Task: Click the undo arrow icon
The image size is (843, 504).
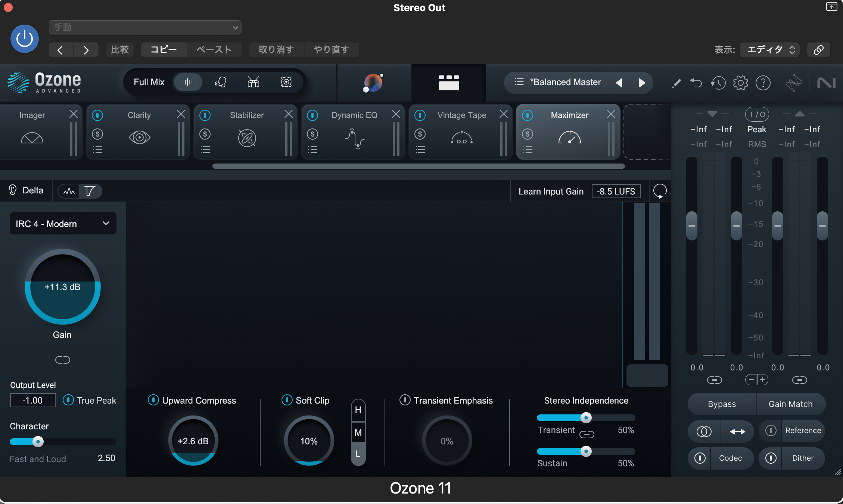Action: pyautogui.click(x=696, y=83)
